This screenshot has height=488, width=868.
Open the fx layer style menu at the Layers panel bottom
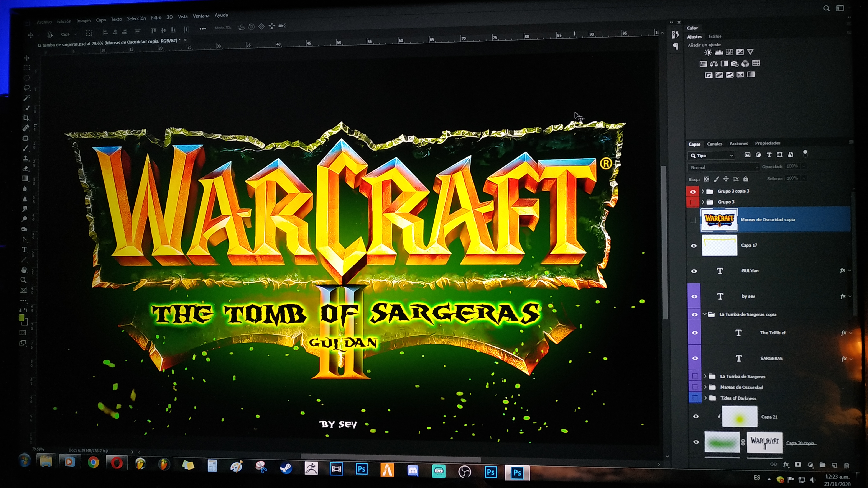tap(786, 464)
